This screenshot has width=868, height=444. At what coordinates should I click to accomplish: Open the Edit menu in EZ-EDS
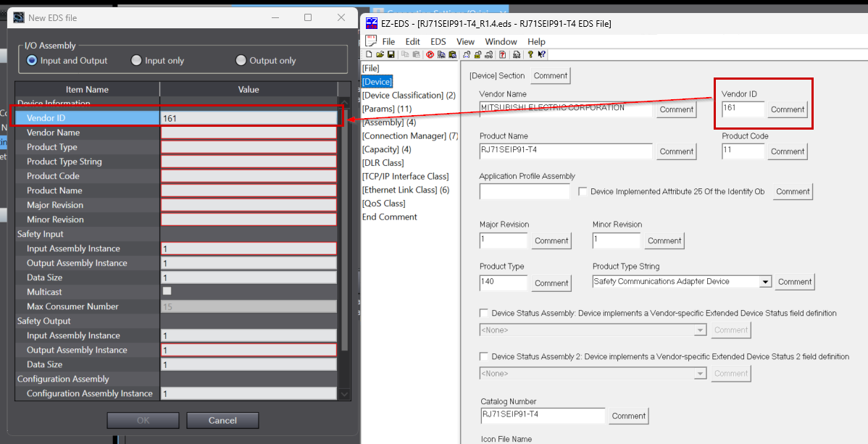(x=412, y=41)
